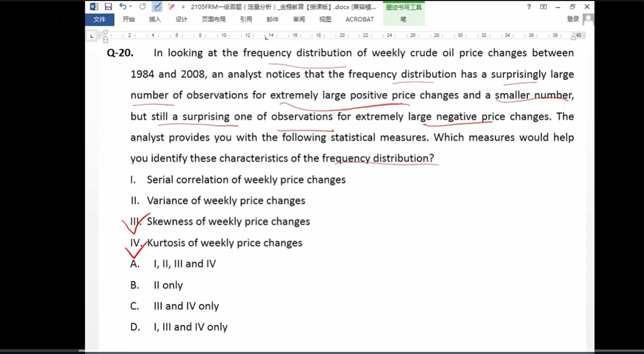Screen dimensions: 644x354
Task: Click the document title in the title bar
Action: pos(283,7)
